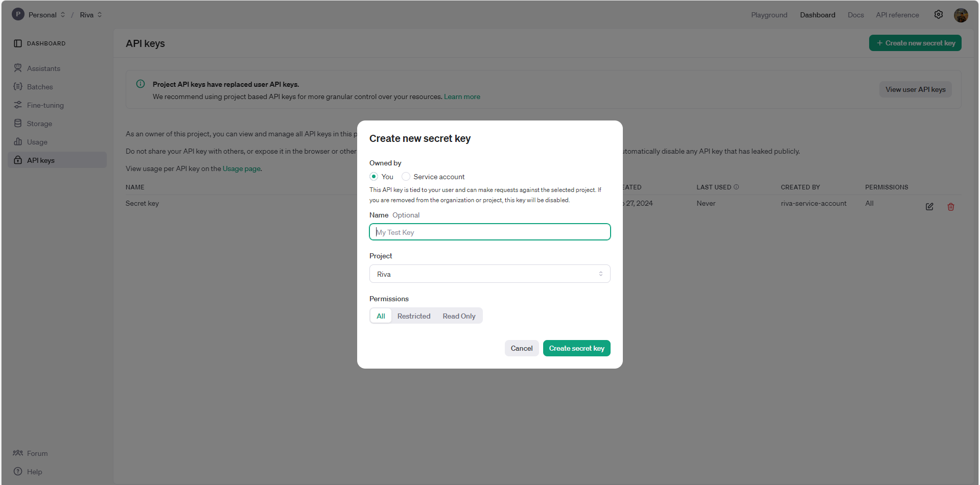Click the Create secret key button

pos(576,348)
